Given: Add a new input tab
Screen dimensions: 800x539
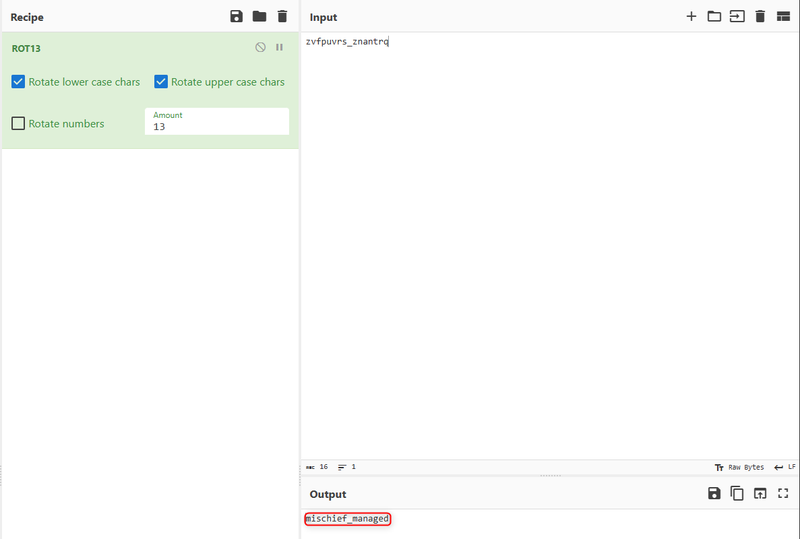Looking at the screenshot, I should click(x=691, y=17).
